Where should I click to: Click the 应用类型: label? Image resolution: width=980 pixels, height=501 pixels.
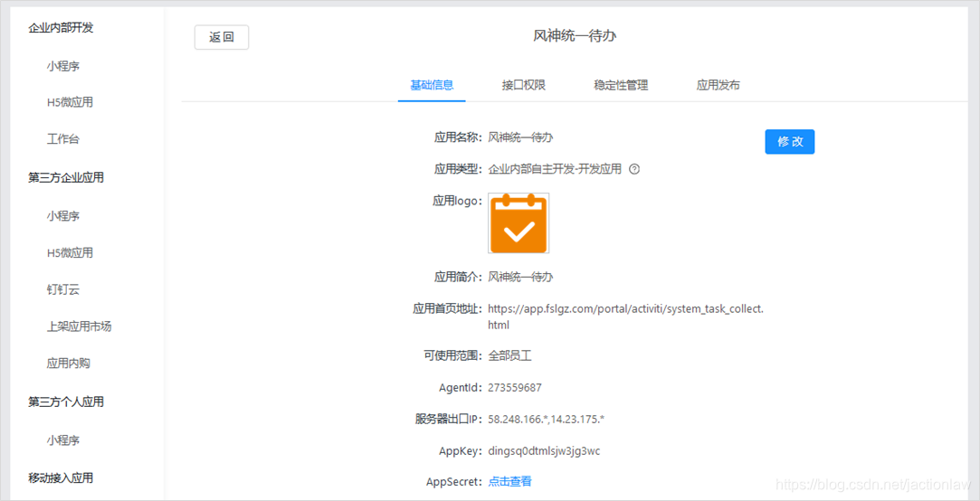coord(459,169)
